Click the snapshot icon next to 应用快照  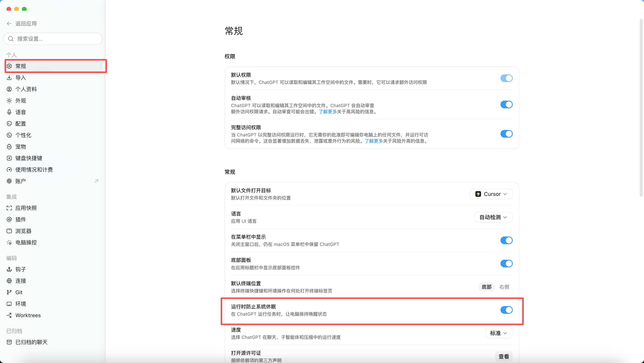point(9,208)
